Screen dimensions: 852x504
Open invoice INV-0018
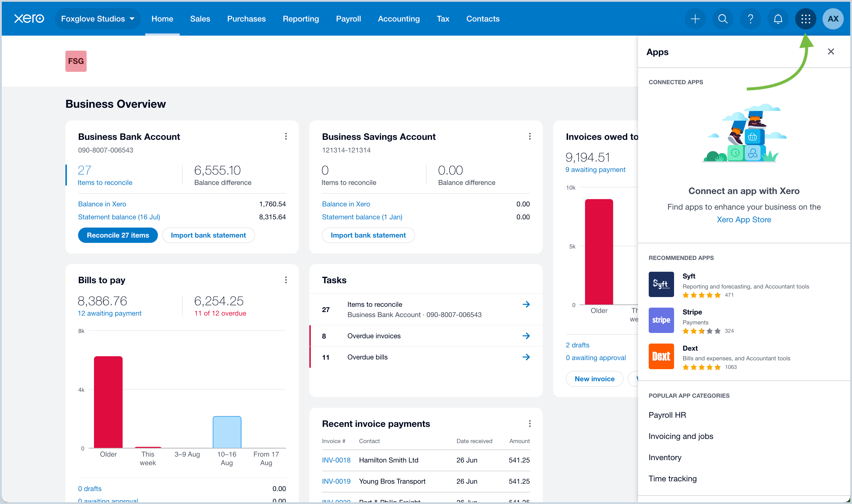click(x=336, y=460)
